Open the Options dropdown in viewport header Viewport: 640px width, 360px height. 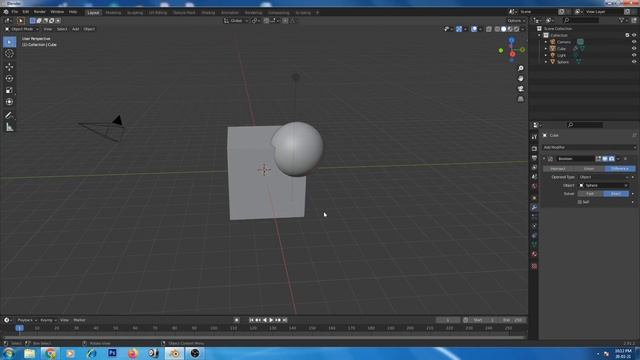[516, 20]
